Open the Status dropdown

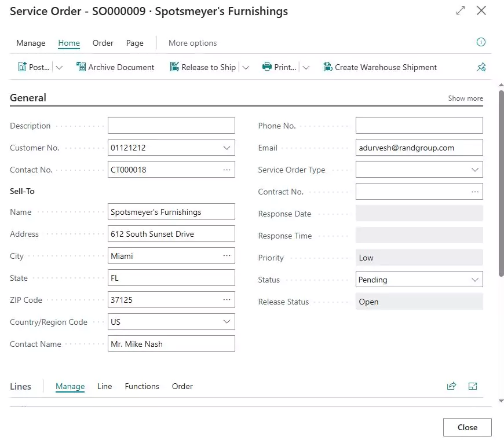(x=475, y=280)
